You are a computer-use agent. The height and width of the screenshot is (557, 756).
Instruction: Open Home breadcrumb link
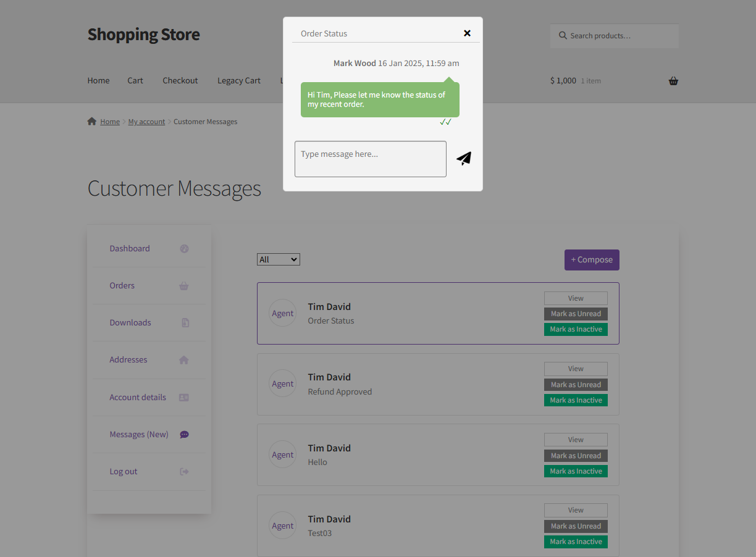pyautogui.click(x=110, y=122)
